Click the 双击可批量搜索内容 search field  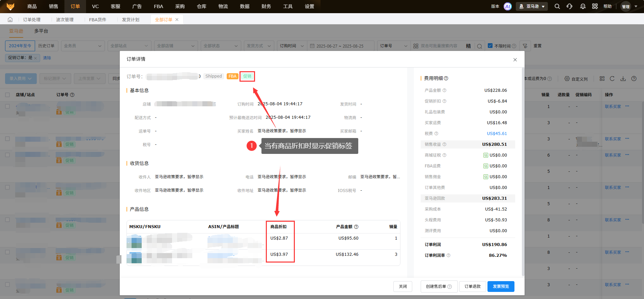pyautogui.click(x=439, y=46)
